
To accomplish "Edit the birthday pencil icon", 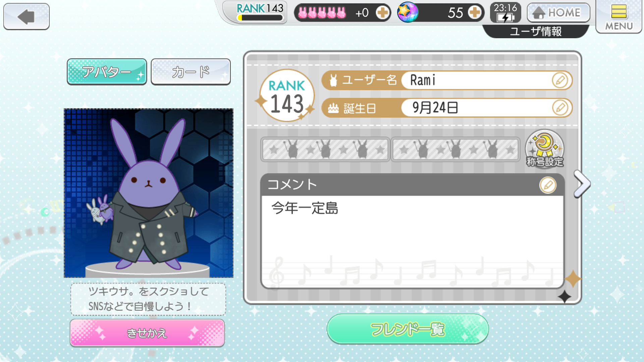I will pyautogui.click(x=560, y=108).
